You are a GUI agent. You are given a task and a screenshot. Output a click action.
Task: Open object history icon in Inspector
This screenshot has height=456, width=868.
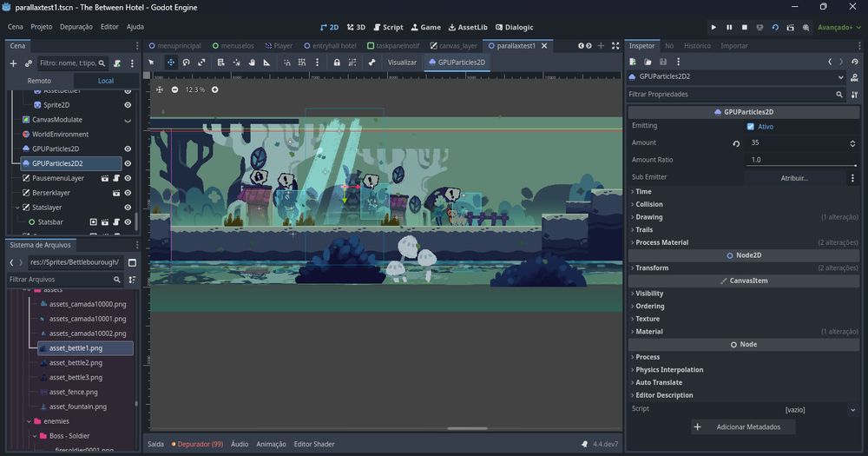[855, 62]
